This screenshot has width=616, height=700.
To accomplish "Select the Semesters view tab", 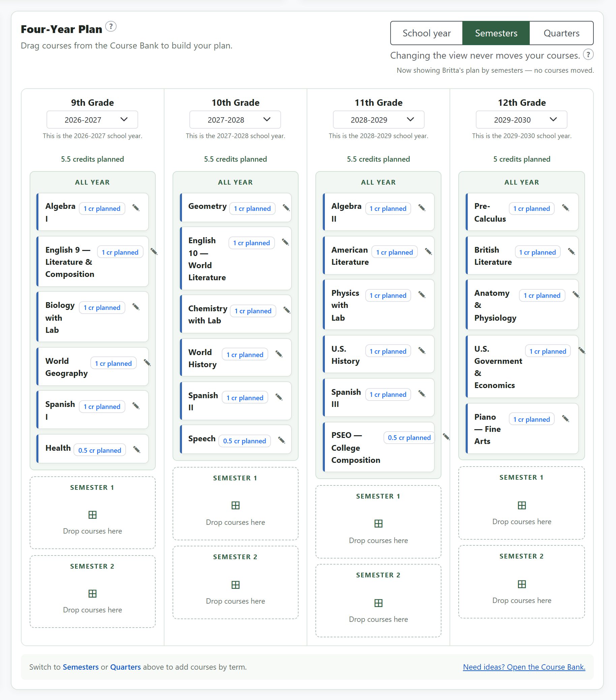I will tap(496, 33).
